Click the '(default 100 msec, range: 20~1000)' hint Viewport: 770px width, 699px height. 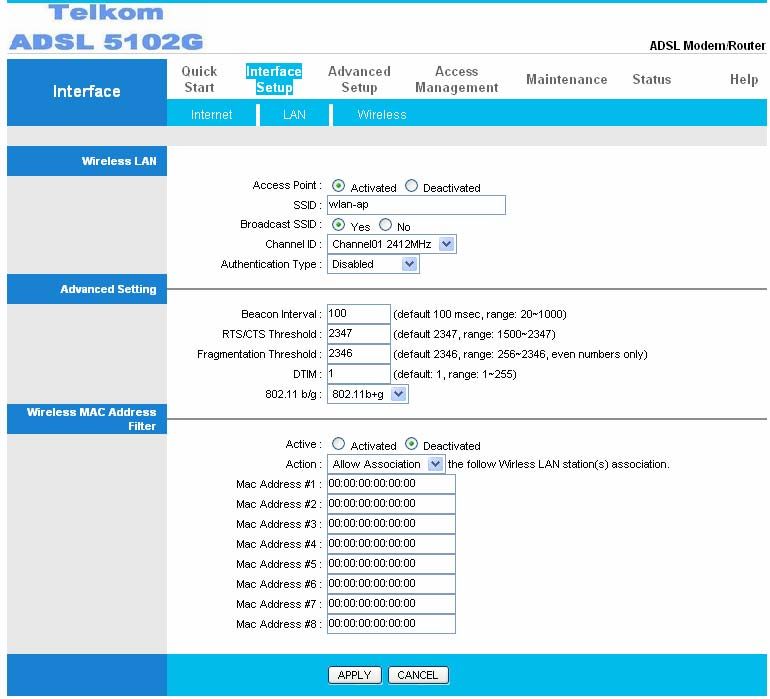point(480,314)
